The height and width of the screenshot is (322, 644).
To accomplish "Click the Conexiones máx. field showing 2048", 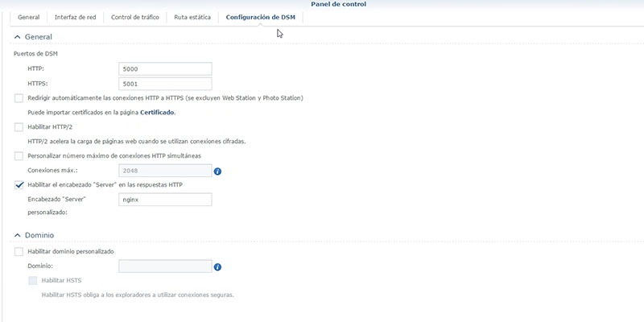I will (x=165, y=171).
